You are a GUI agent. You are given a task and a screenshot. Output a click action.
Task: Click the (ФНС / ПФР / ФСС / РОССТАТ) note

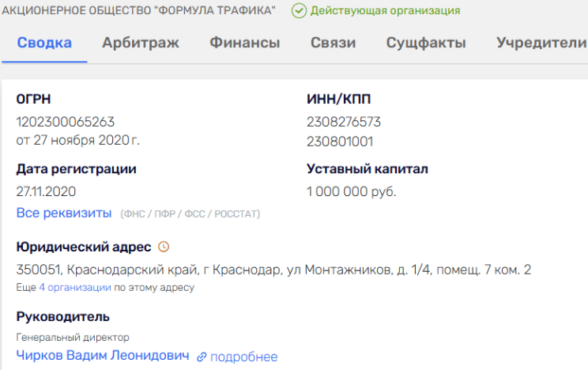pyautogui.click(x=190, y=214)
